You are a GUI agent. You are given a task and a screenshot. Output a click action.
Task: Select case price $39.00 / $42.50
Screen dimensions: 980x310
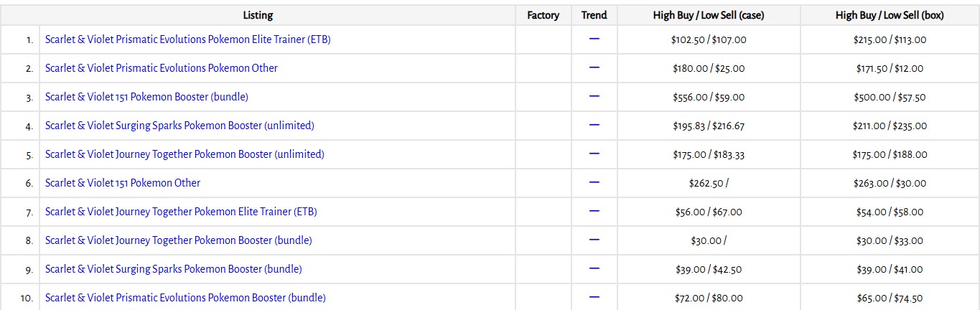(709, 270)
